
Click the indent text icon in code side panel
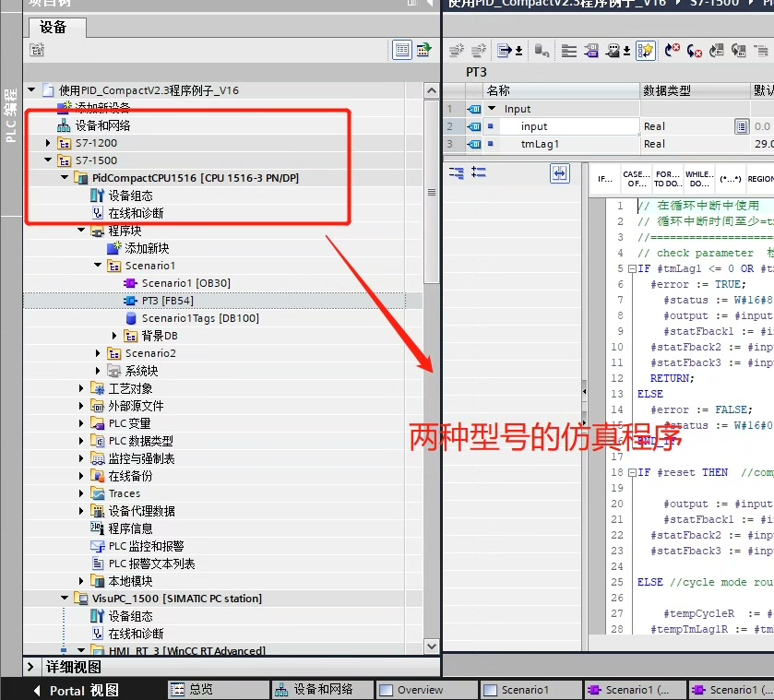tap(456, 172)
